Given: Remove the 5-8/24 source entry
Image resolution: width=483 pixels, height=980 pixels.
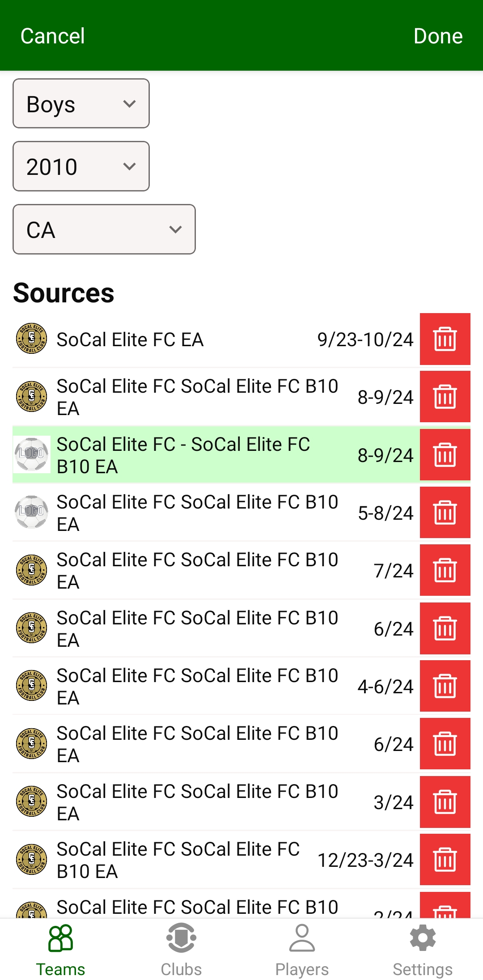Looking at the screenshot, I should click(445, 513).
